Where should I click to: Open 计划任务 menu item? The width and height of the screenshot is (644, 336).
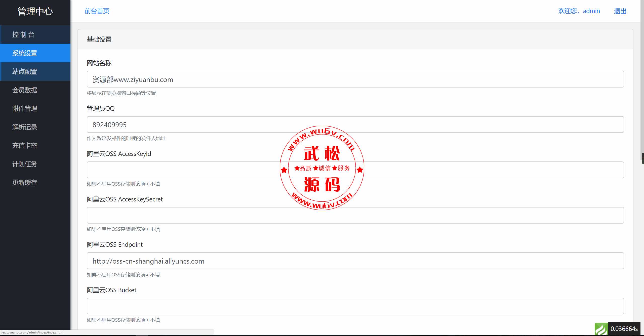(35, 164)
